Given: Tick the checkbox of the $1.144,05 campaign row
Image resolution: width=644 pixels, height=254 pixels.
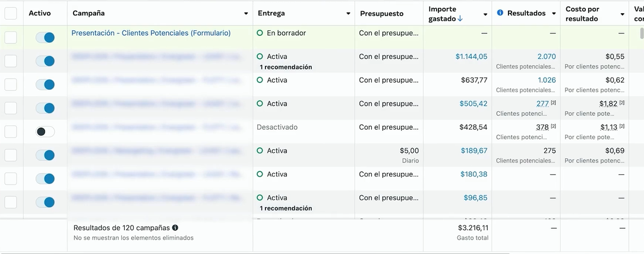Looking at the screenshot, I should coord(11,61).
